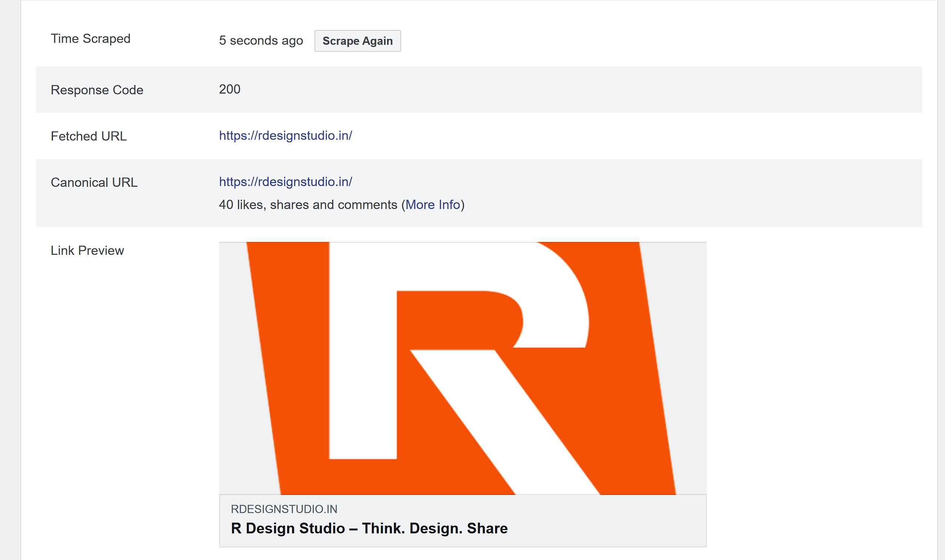The height and width of the screenshot is (560, 945).
Task: Select the Response Code label
Action: (97, 90)
